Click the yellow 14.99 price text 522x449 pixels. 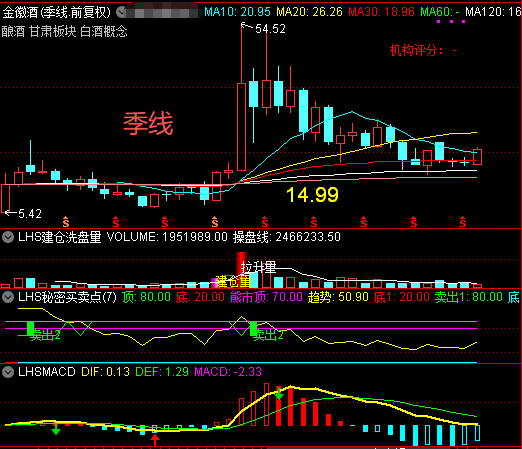coord(312,195)
